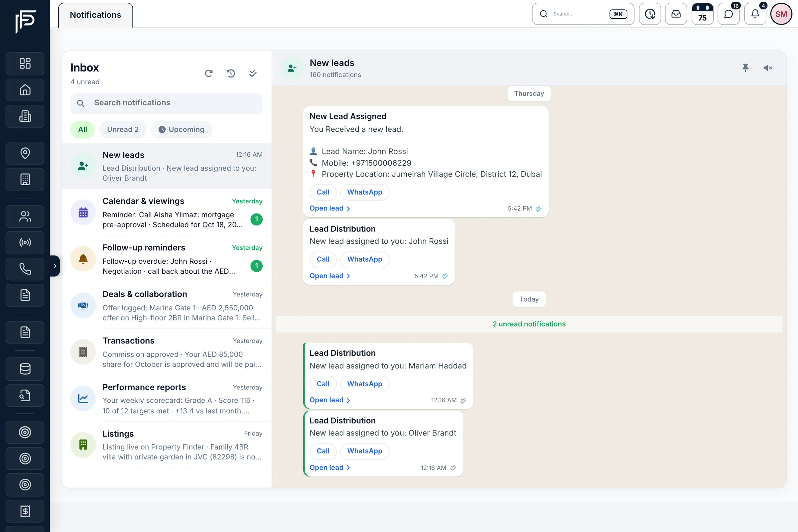Expand the sidebar with the arrow handle
The width and height of the screenshot is (798, 532).
point(55,266)
